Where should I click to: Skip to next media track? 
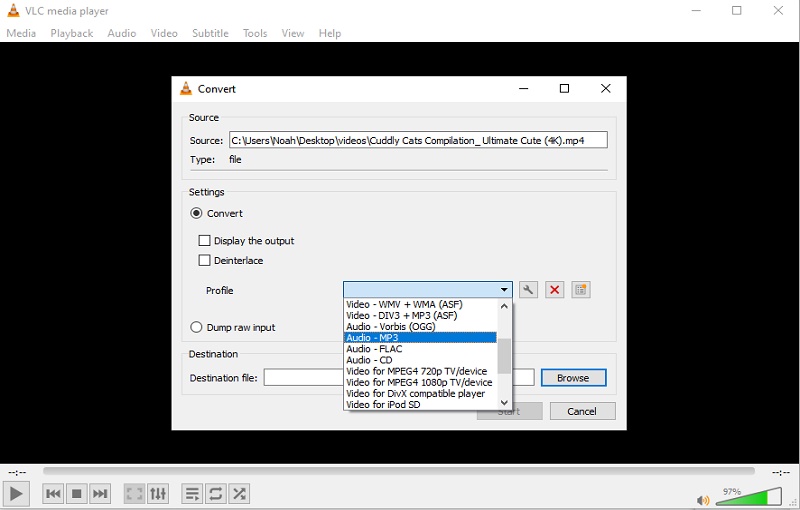100,494
